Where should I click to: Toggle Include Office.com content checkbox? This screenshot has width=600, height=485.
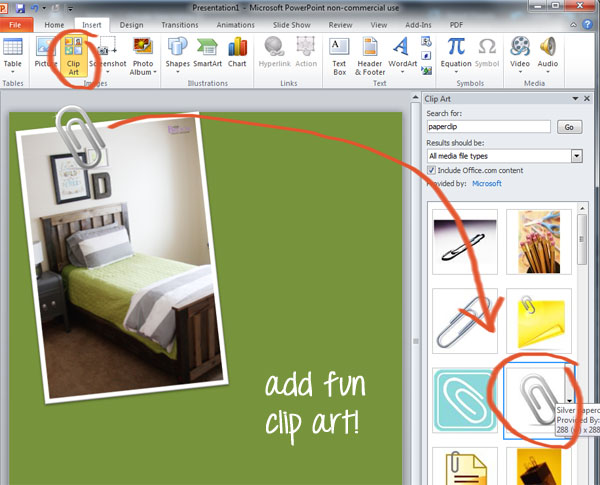pyautogui.click(x=431, y=170)
